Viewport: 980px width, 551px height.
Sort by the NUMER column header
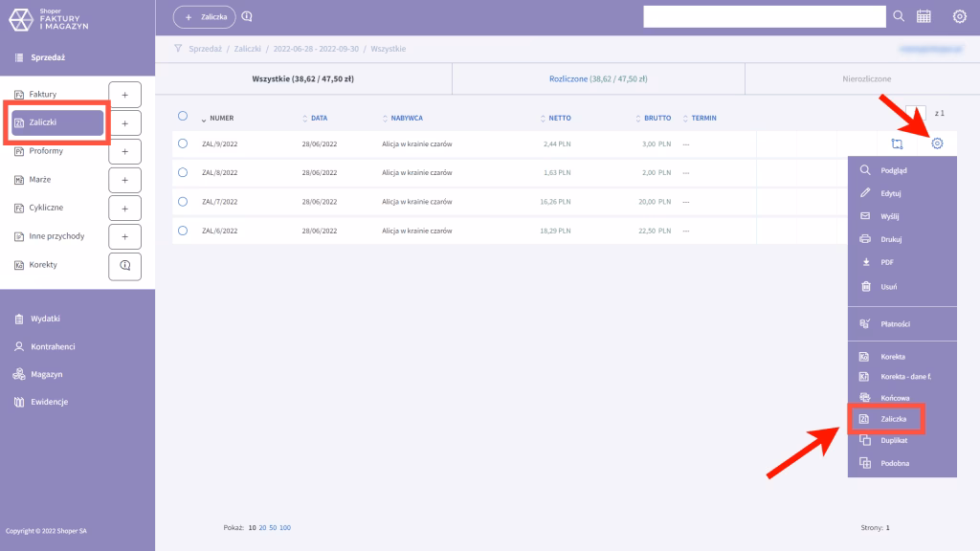coord(221,119)
